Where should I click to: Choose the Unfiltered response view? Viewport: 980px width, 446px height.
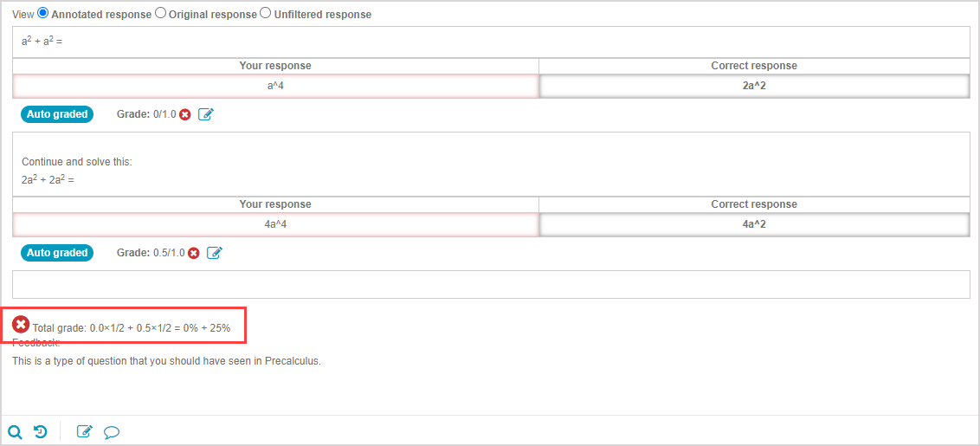tap(266, 14)
